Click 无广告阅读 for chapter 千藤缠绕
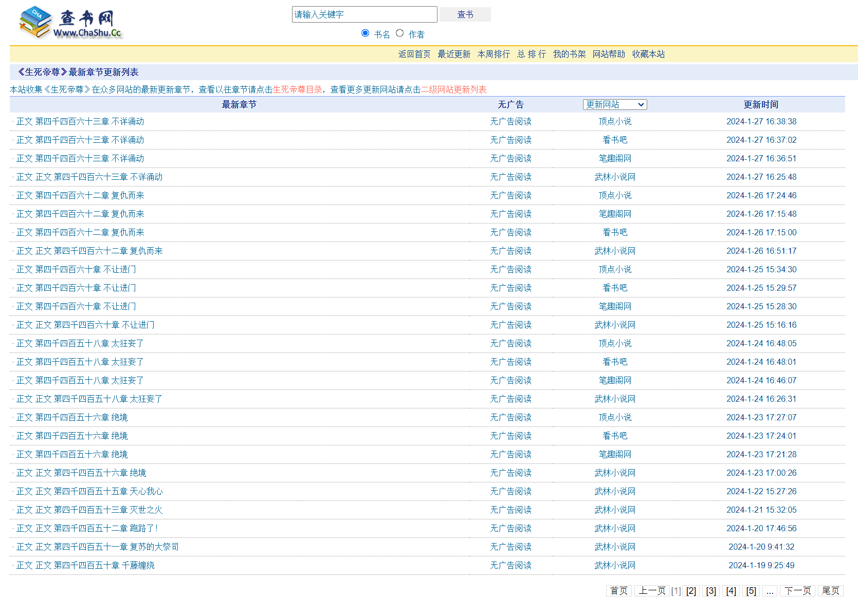The image size is (858, 616). pyautogui.click(x=510, y=566)
